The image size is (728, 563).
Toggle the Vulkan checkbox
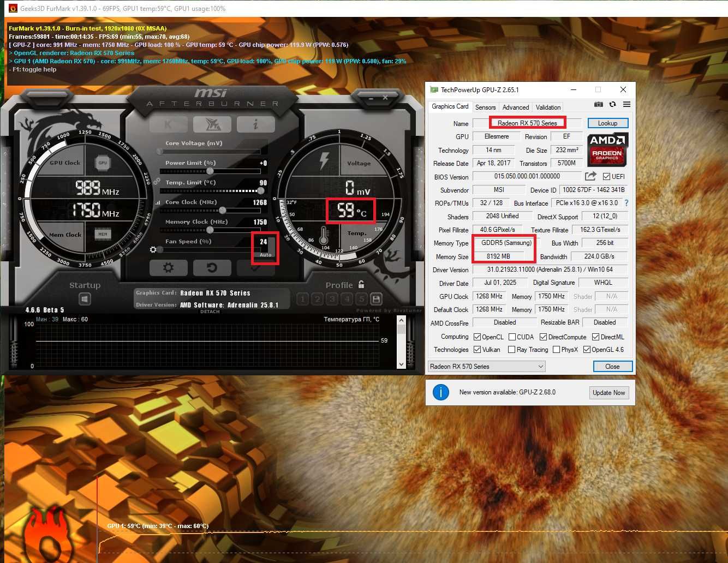tap(477, 350)
